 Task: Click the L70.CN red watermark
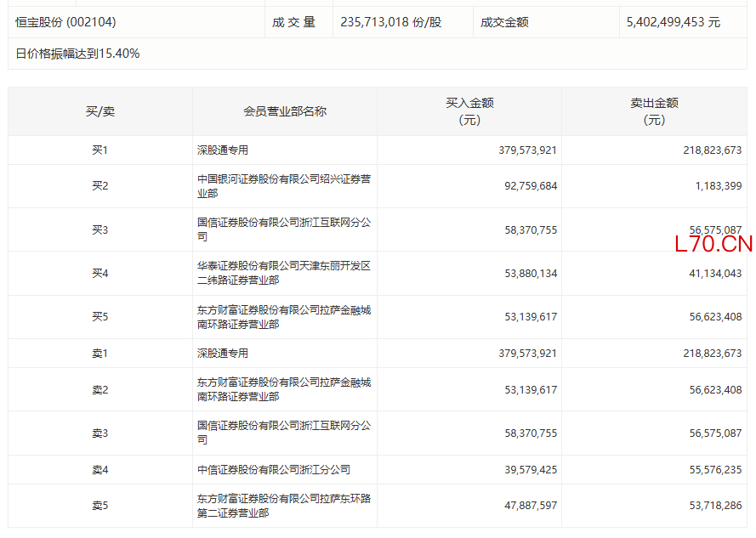pyautogui.click(x=713, y=245)
